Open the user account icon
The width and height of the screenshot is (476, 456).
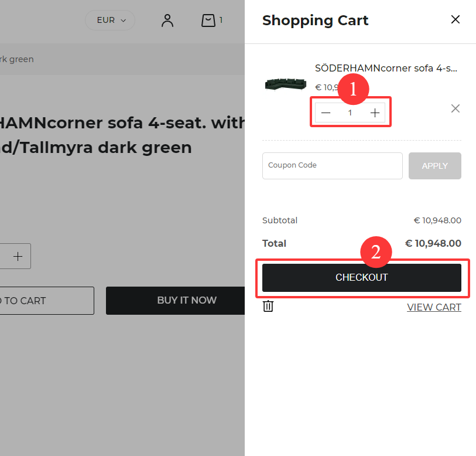coord(167,21)
